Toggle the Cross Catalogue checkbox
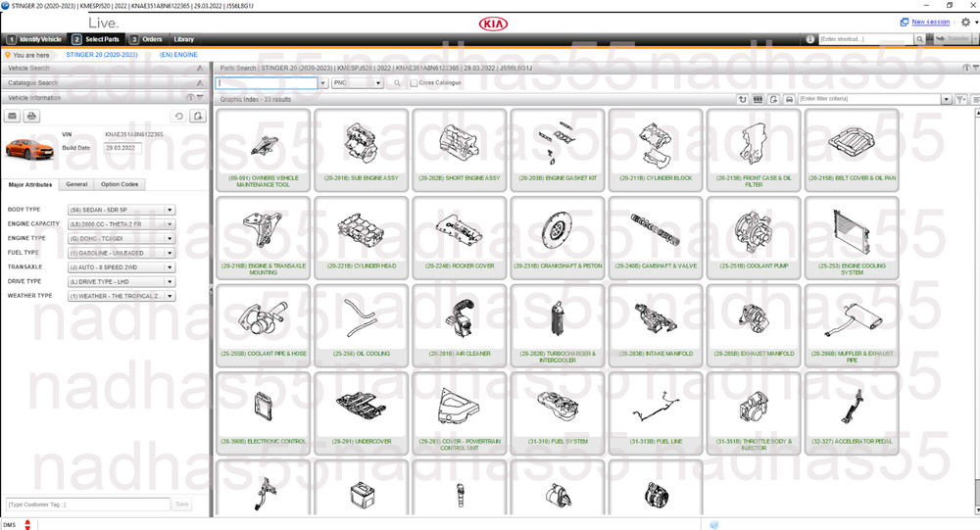This screenshot has width=980, height=530. 414,83
